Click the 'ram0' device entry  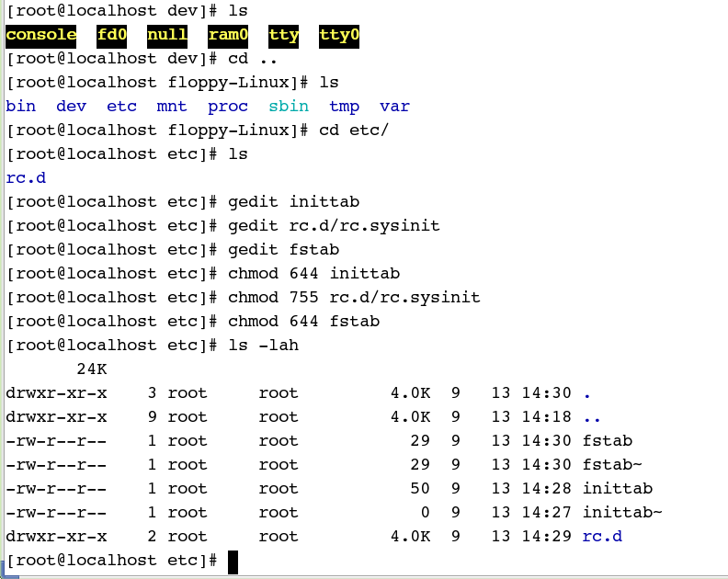click(x=228, y=36)
